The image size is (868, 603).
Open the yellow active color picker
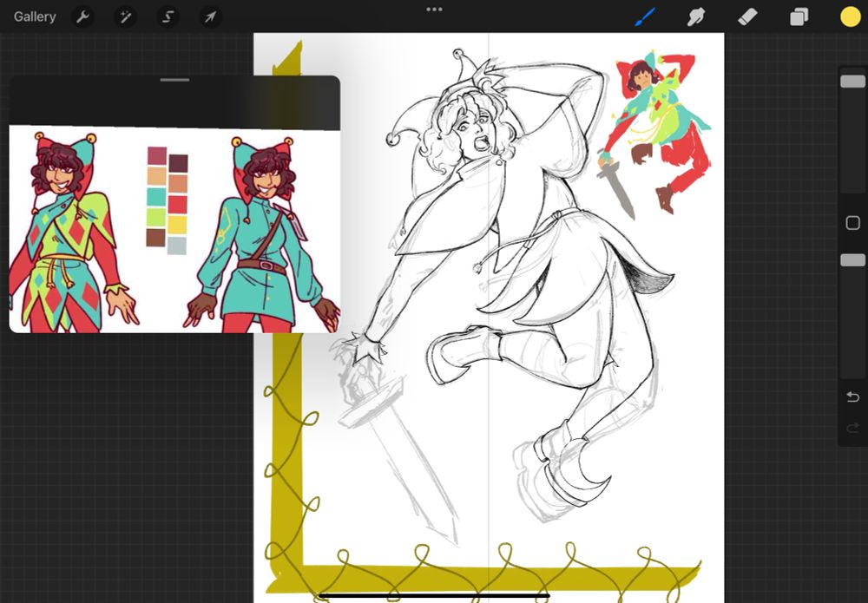pos(851,17)
